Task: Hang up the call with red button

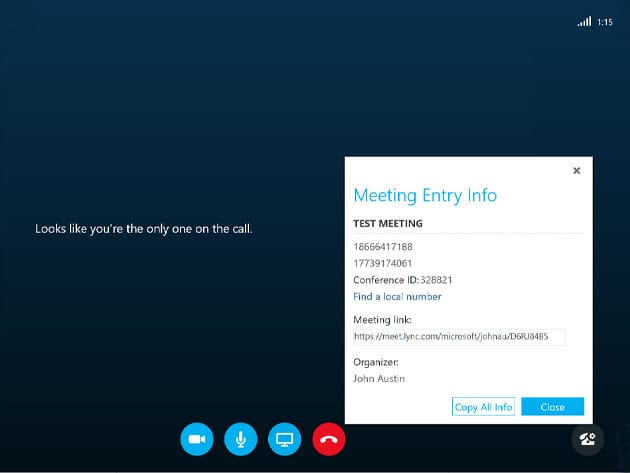Action: coord(328,439)
